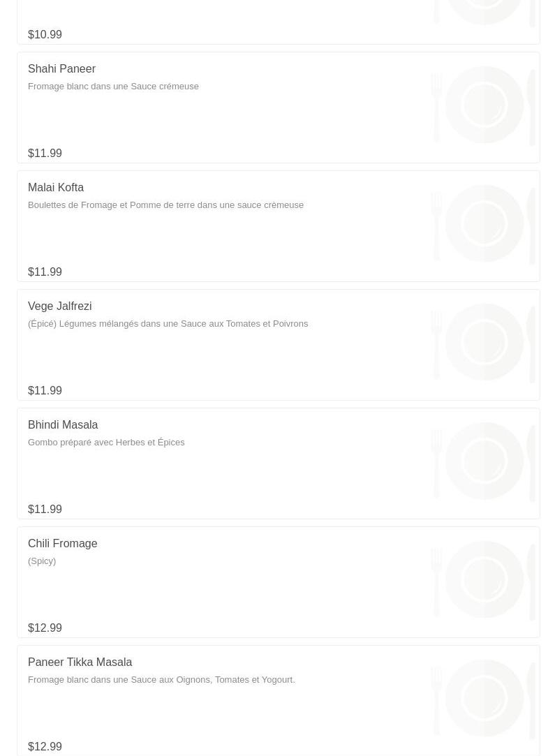Click the Bhindi Masala plate placeholder image
Image resolution: width=548 pixels, height=756 pixels.
coord(484,461)
